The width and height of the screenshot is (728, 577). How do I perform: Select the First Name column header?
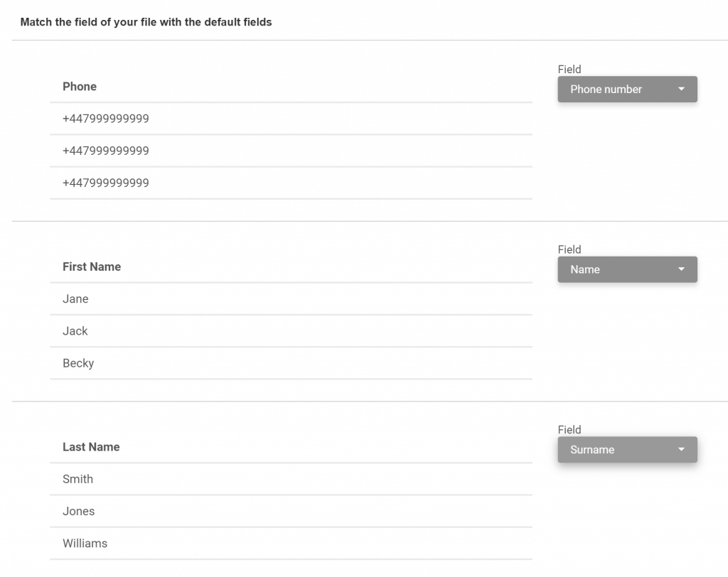pos(92,266)
